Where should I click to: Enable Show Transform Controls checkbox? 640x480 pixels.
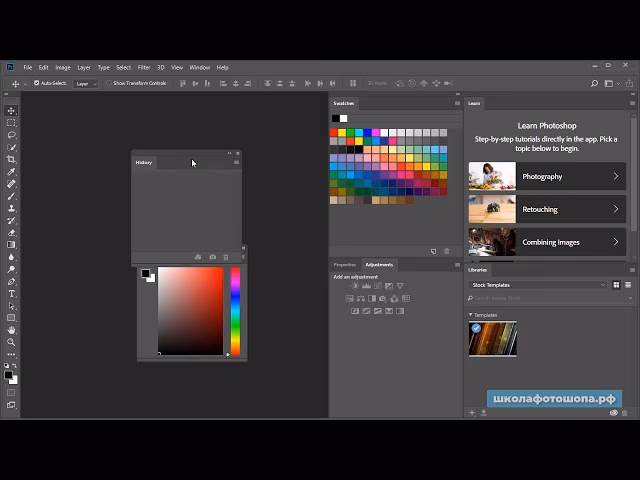coord(109,83)
